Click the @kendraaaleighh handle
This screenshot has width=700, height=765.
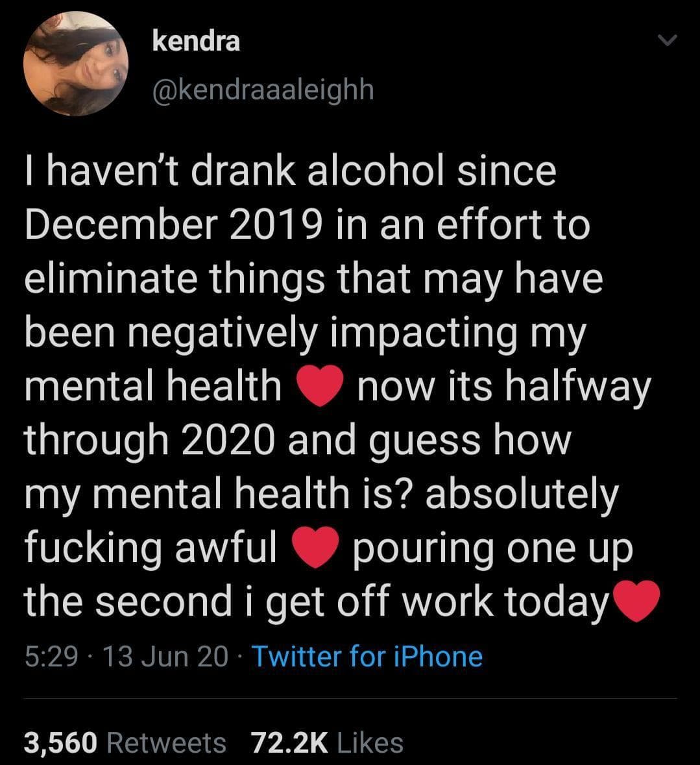pos(263,90)
